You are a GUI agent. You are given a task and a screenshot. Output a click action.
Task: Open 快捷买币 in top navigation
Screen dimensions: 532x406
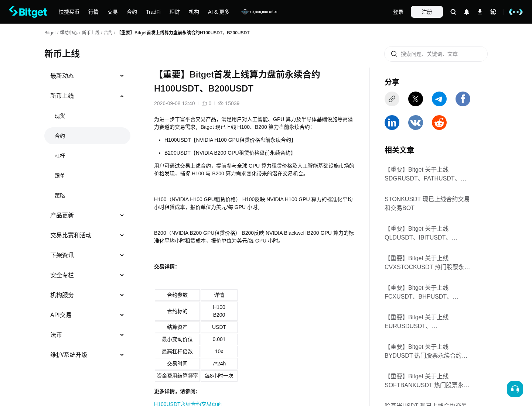[69, 12]
